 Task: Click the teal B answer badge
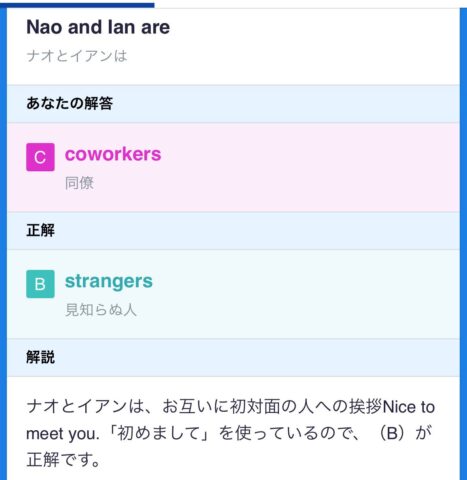click(40, 284)
